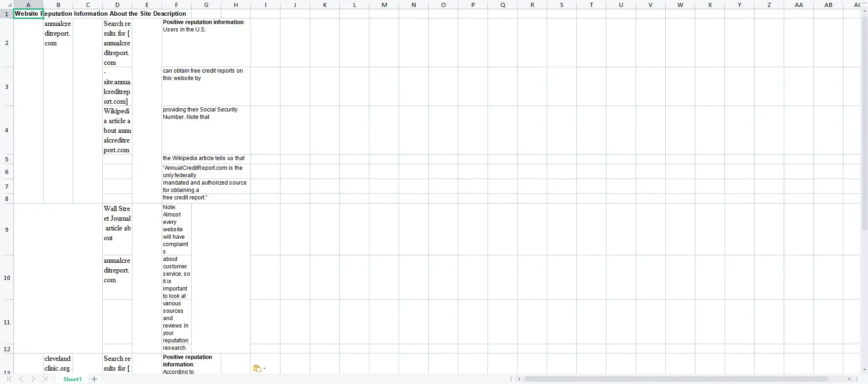
Task: Select the row 13 cell "Positive reputation information: According to"
Action: (x=191, y=364)
